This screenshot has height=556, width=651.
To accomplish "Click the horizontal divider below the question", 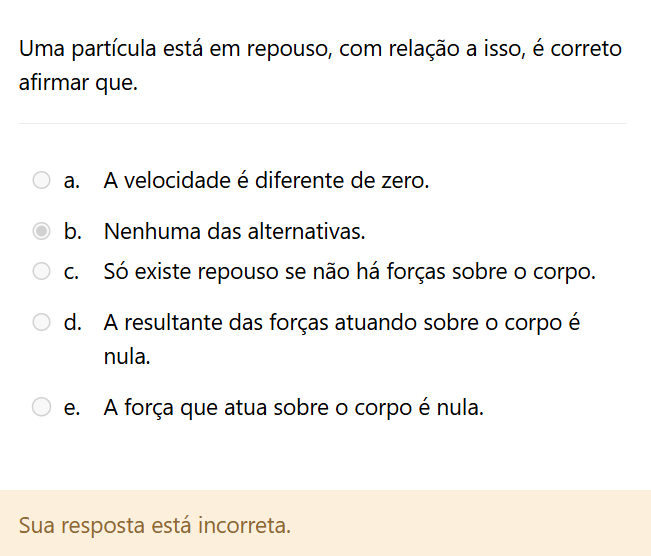I will (x=322, y=124).
